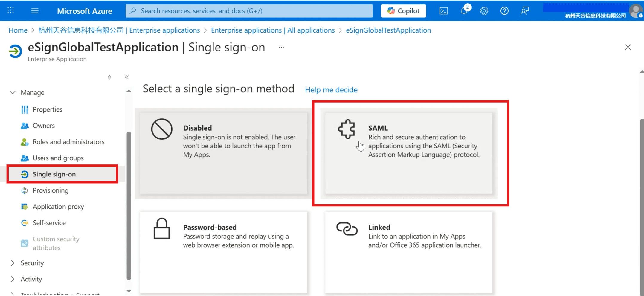
Task: Open Copilot
Action: tap(403, 11)
